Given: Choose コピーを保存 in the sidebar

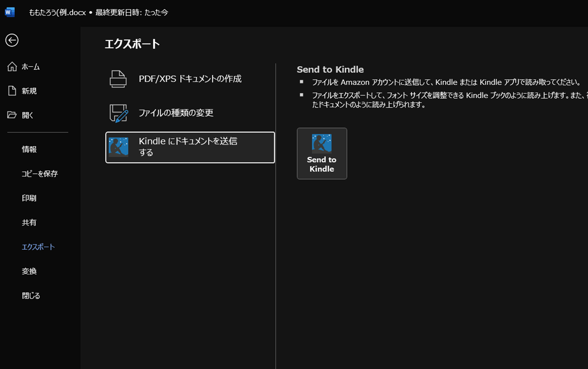Looking at the screenshot, I should tap(39, 174).
